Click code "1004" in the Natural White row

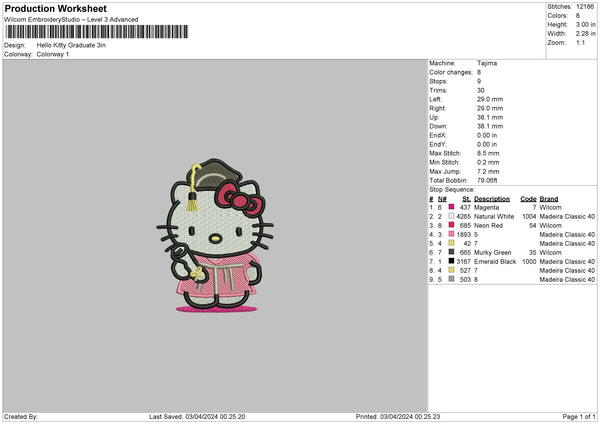pos(529,216)
